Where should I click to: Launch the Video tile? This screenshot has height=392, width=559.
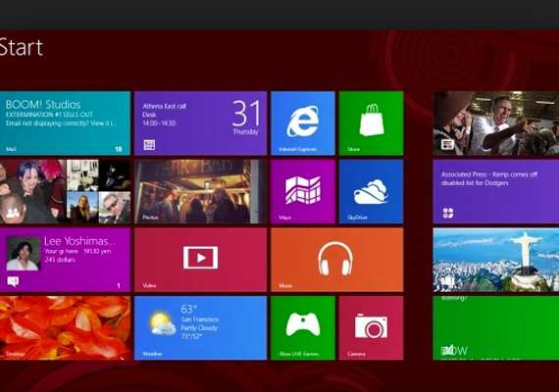click(x=200, y=260)
